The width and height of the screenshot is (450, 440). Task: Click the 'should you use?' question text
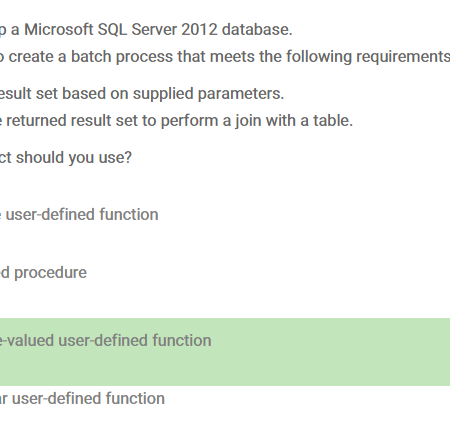pos(66,158)
